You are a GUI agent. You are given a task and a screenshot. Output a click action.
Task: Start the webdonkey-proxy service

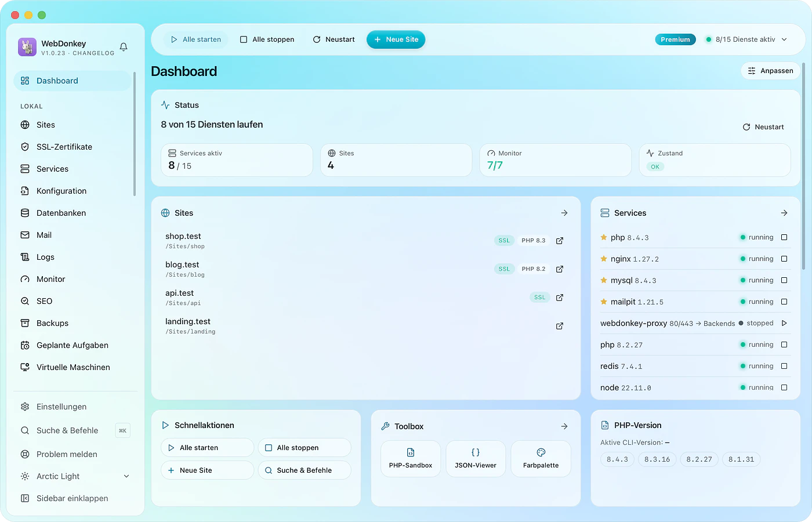click(x=784, y=323)
